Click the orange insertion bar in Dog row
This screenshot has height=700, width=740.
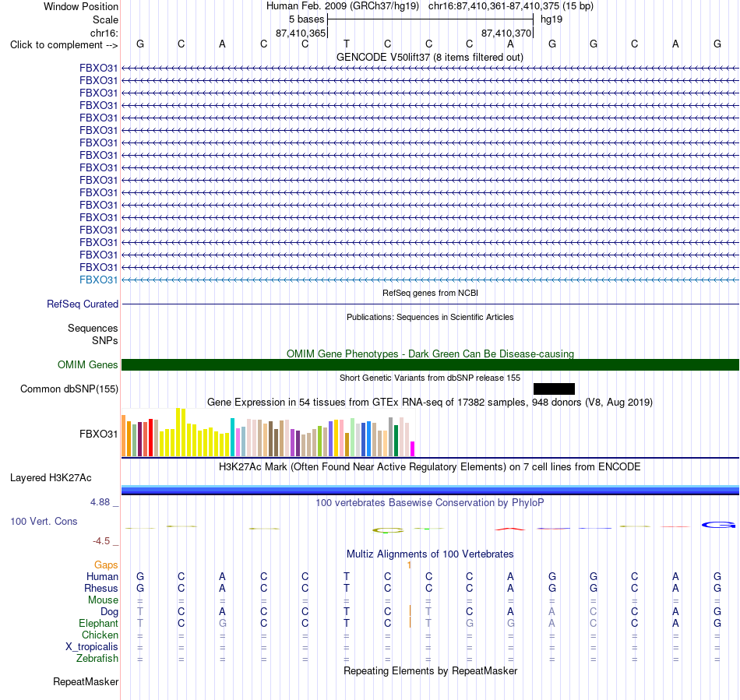coord(410,611)
